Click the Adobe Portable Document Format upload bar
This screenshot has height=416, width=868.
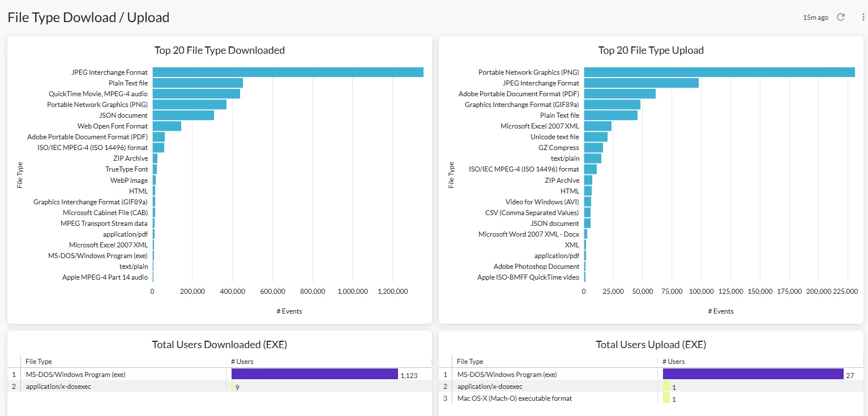[619, 93]
